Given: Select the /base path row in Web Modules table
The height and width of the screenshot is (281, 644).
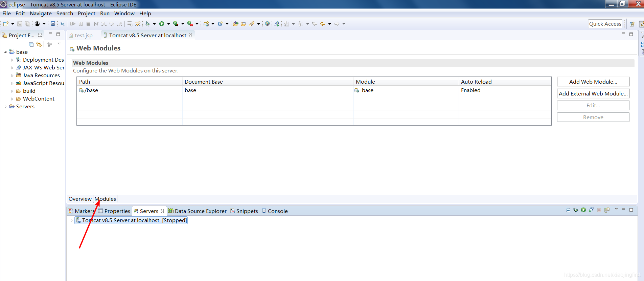Looking at the screenshot, I should 314,90.
